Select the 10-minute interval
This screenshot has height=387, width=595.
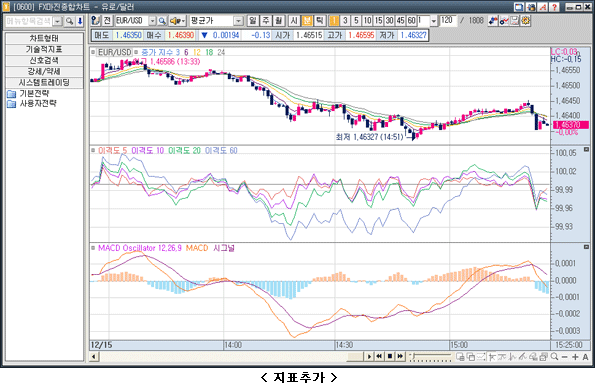367,20
